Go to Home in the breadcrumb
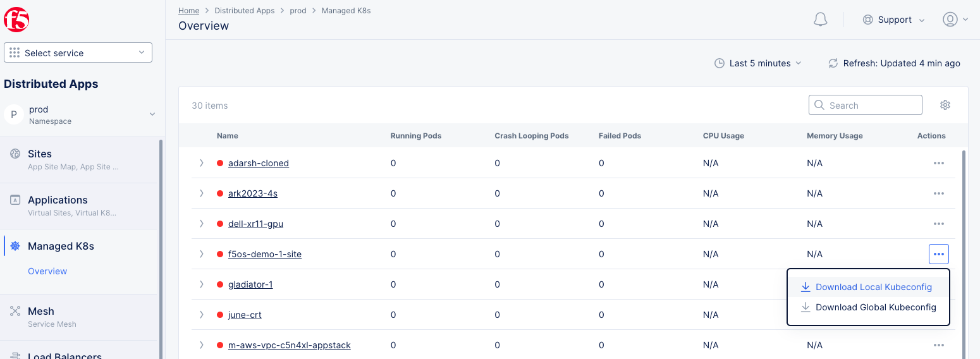The height and width of the screenshot is (359, 980). click(x=188, y=11)
